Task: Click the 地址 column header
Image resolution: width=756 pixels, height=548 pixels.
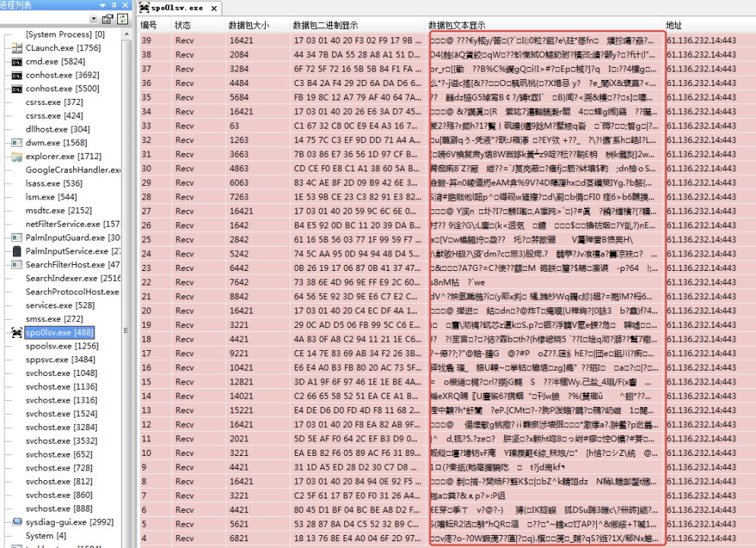Action: tap(674, 25)
